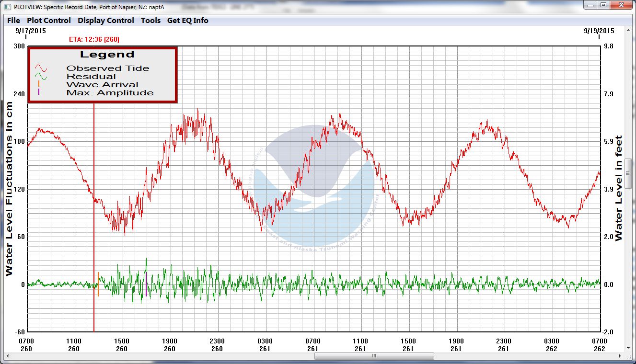Click the 1100 260 time axis label
636x364 pixels.
[x=74, y=345]
